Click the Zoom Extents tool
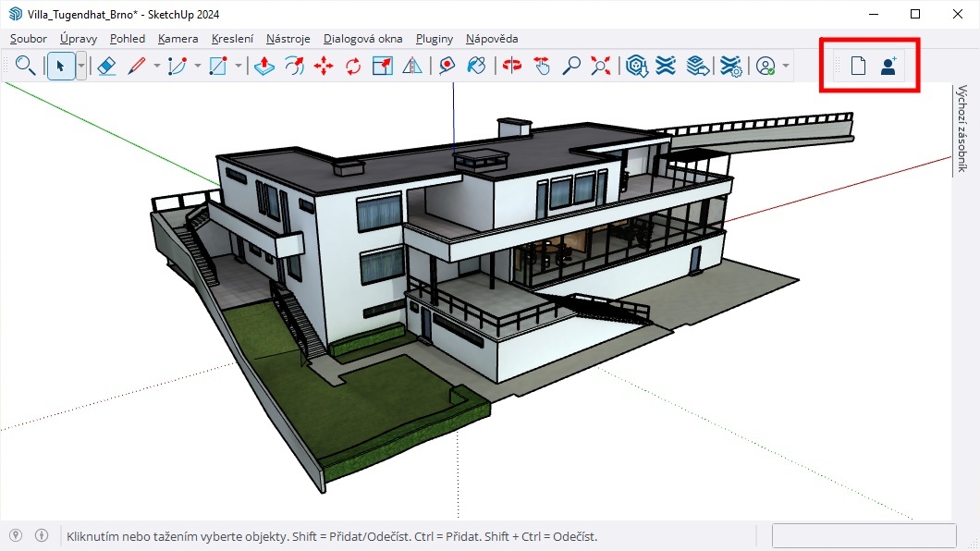This screenshot has width=980, height=551. 601,66
